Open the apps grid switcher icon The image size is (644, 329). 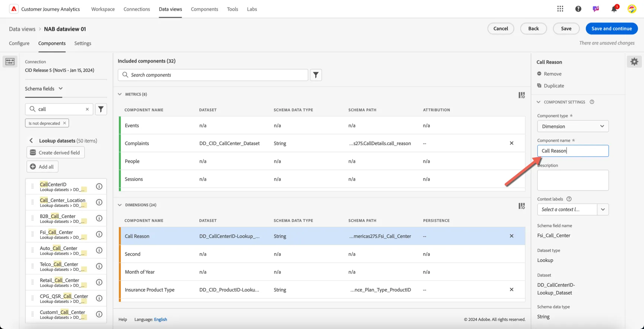tap(560, 9)
